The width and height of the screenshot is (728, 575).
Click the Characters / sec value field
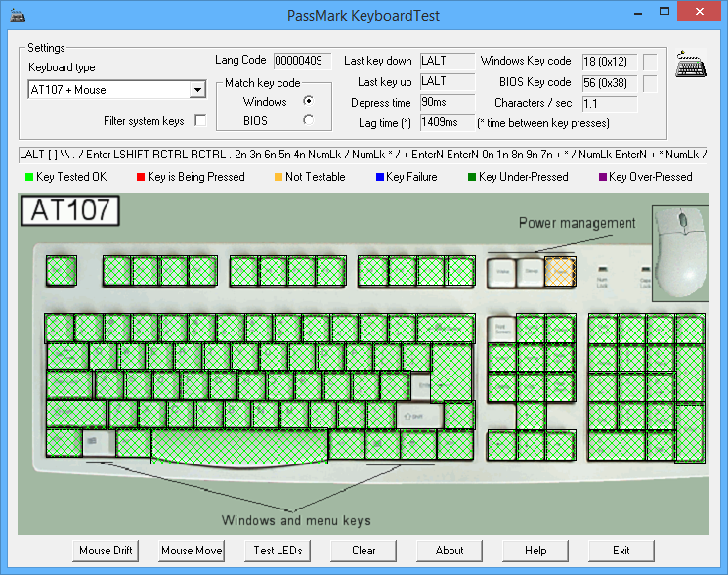click(x=610, y=104)
